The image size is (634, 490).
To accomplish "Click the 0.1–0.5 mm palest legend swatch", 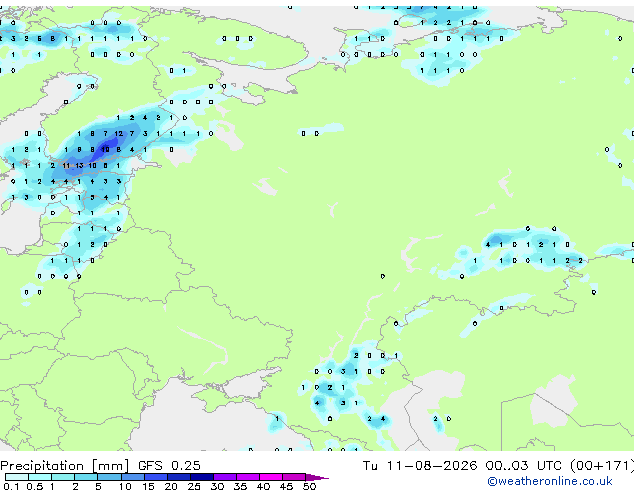I will click(x=17, y=477).
